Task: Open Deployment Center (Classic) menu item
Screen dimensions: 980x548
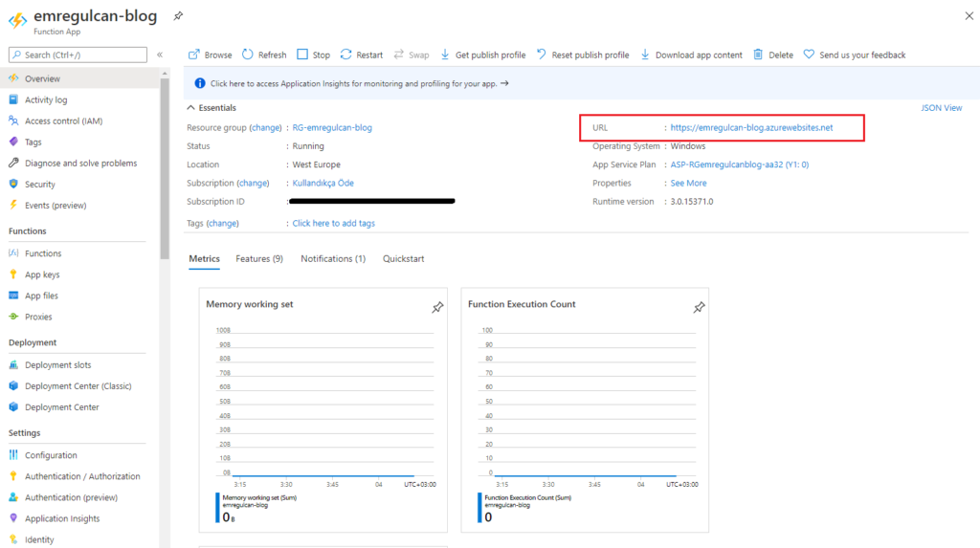Action: click(79, 386)
